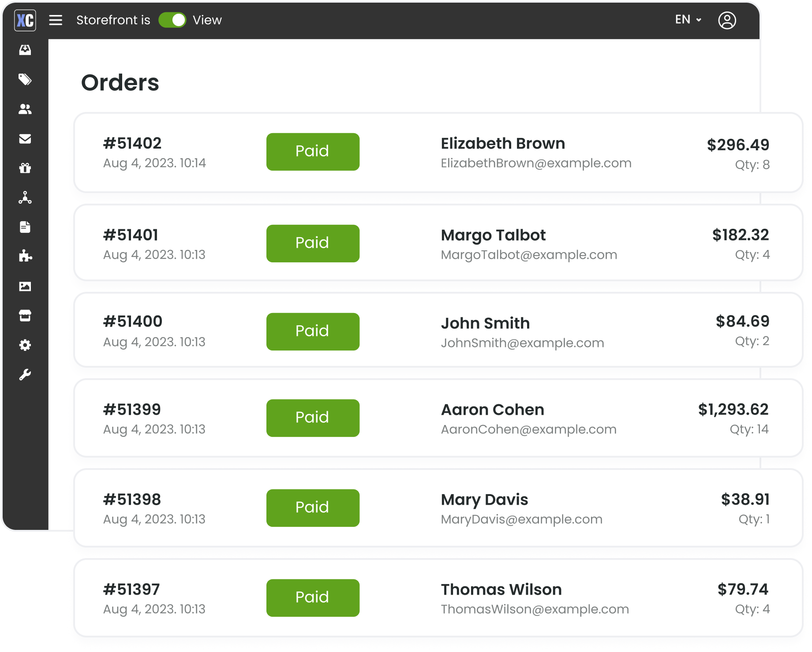Open the Media gallery icon
812x652 pixels.
(25, 286)
